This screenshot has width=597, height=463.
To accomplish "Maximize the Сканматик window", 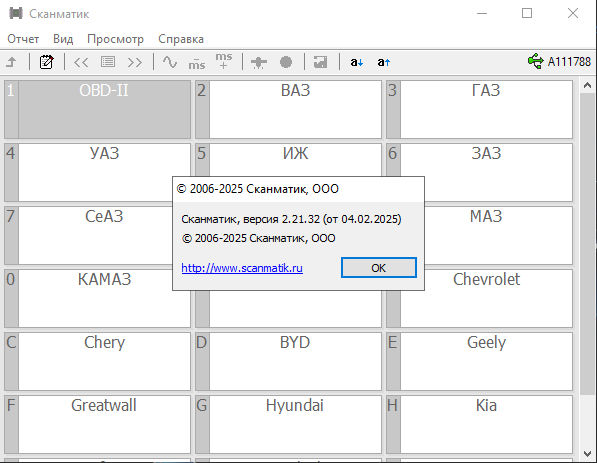I will pos(527,13).
